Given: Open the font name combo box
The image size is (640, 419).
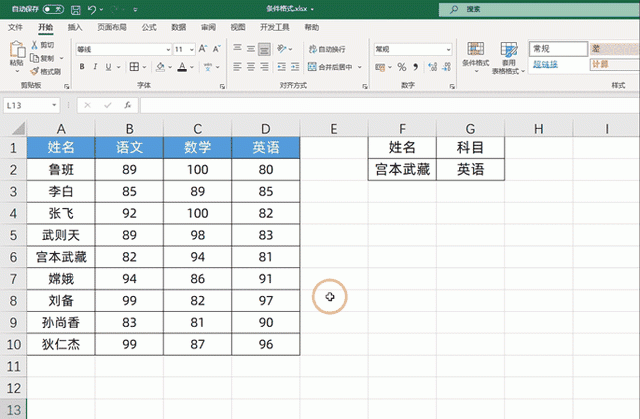Looking at the screenshot, I should tap(124, 49).
